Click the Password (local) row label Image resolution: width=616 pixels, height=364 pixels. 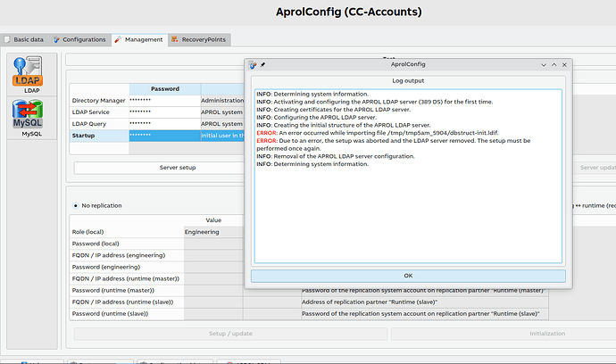pos(127,244)
